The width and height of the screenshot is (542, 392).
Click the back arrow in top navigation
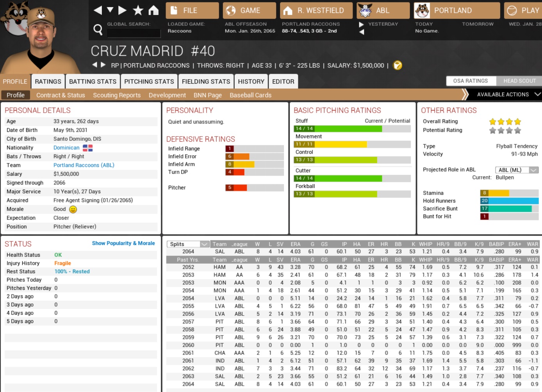coord(98,10)
